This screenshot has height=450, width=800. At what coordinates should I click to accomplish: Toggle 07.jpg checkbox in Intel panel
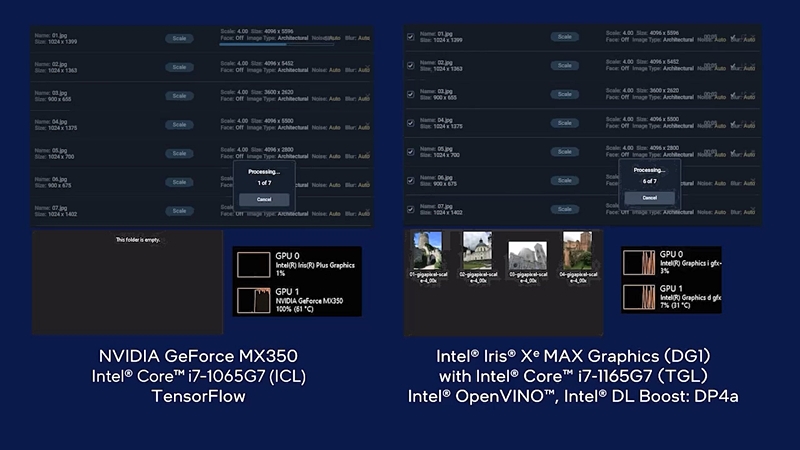410,209
